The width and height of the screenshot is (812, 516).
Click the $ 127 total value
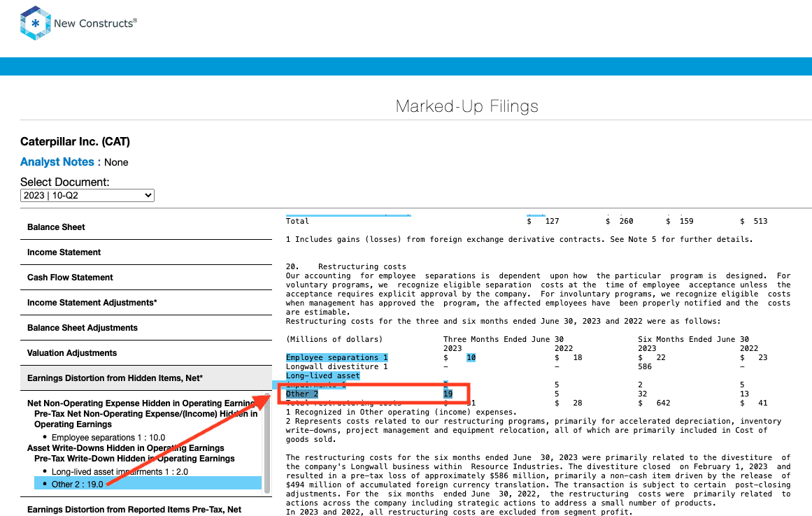coord(543,221)
